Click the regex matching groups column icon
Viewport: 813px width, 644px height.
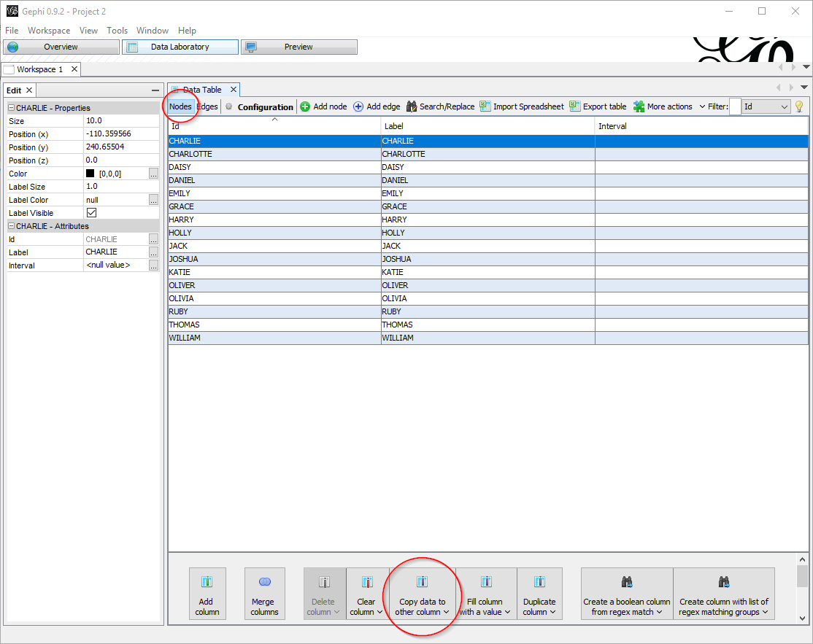pyautogui.click(x=724, y=582)
